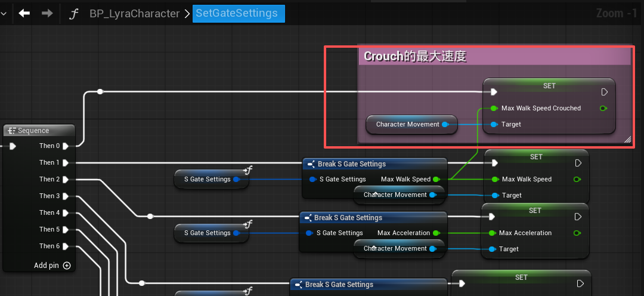This screenshot has height=296, width=644.
Task: Select the bottom Break S Gate Settings title
Action: point(339,285)
